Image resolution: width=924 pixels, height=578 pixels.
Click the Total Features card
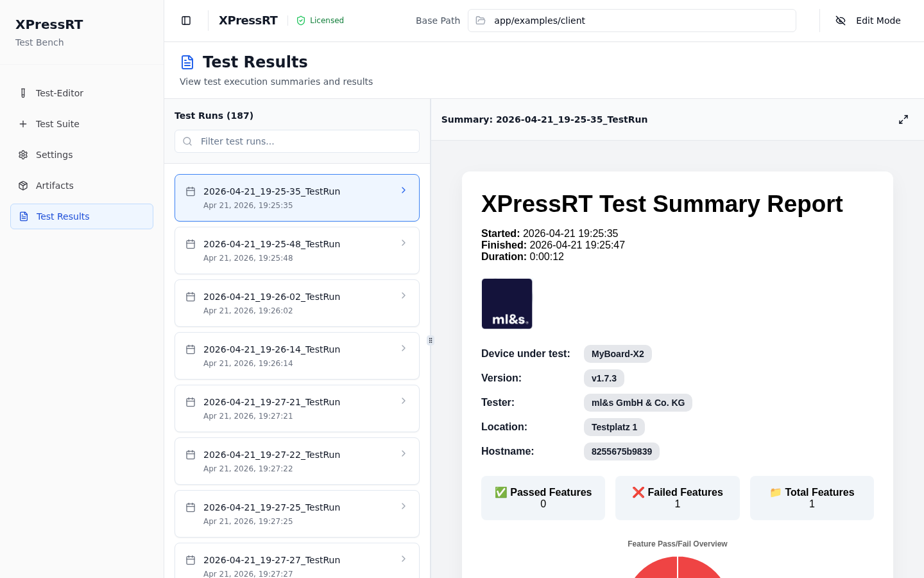812,498
